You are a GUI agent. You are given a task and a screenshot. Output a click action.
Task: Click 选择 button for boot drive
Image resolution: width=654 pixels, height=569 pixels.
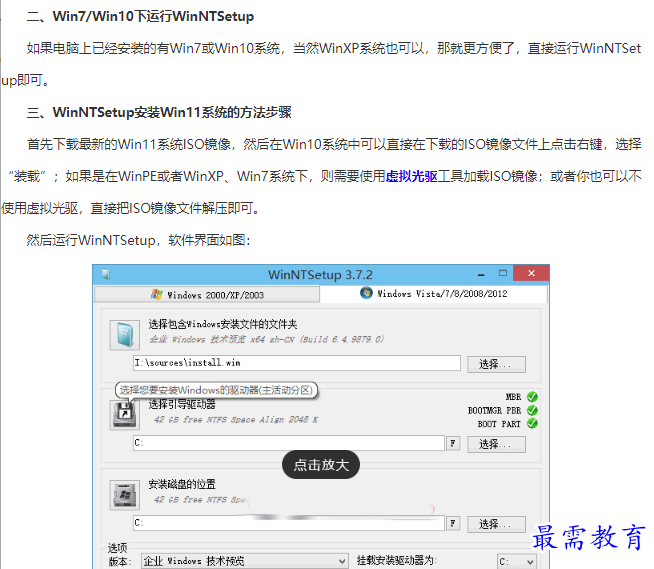click(496, 444)
